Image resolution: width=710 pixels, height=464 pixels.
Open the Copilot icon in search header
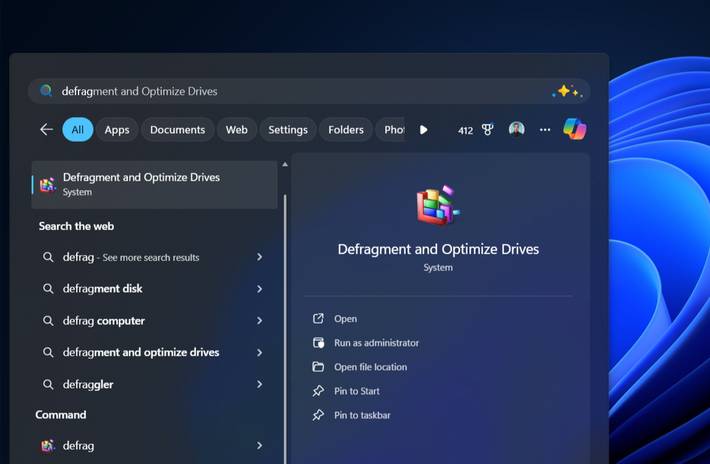(x=574, y=129)
